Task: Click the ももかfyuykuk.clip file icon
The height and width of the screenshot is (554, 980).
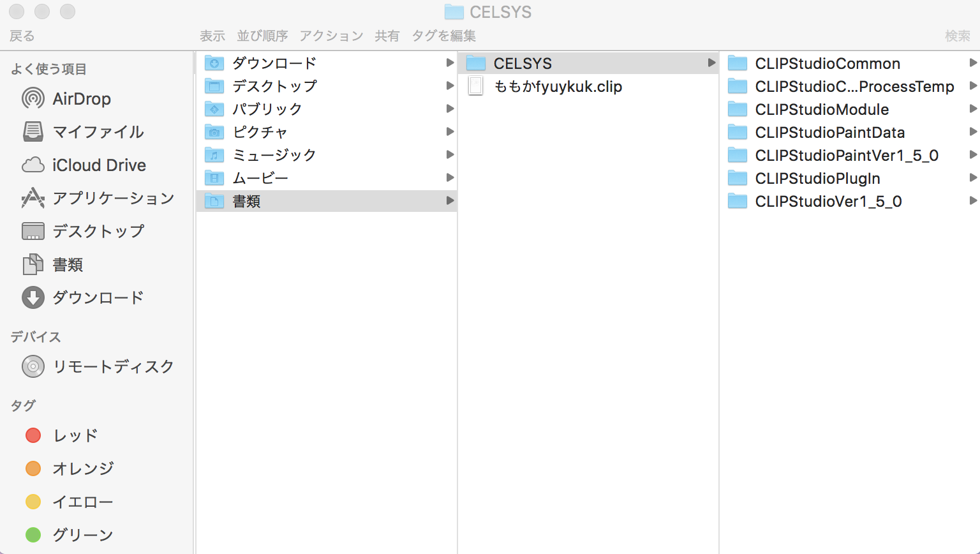Action: click(x=476, y=86)
